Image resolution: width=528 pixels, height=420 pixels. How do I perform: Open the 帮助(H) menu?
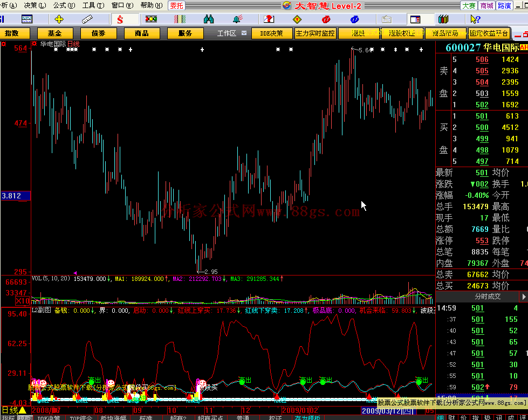(152, 5)
